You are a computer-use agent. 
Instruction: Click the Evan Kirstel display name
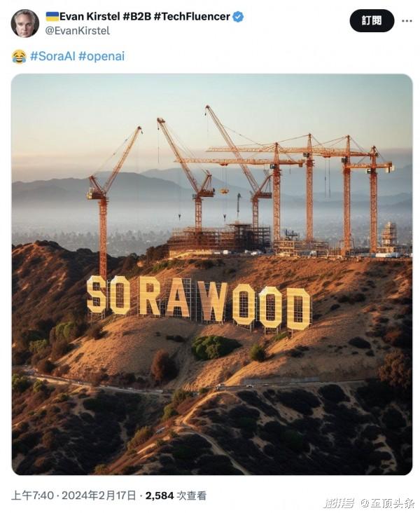coord(90,16)
